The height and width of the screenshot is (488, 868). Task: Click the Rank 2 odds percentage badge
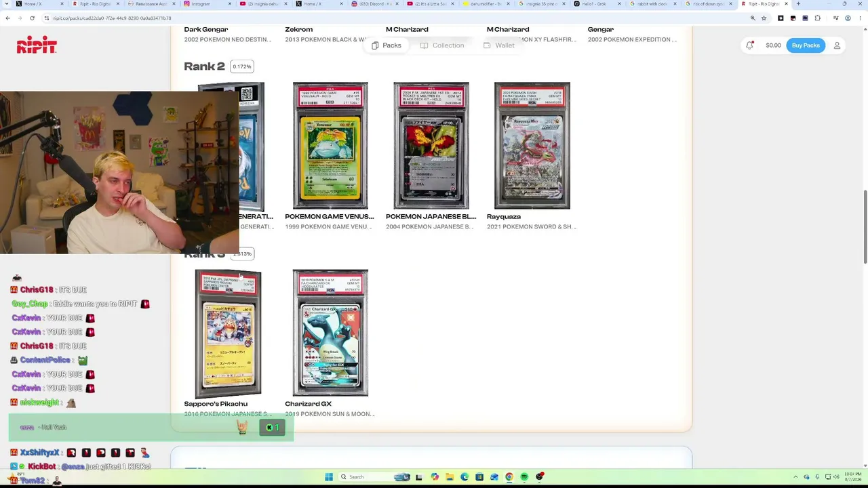(x=242, y=66)
